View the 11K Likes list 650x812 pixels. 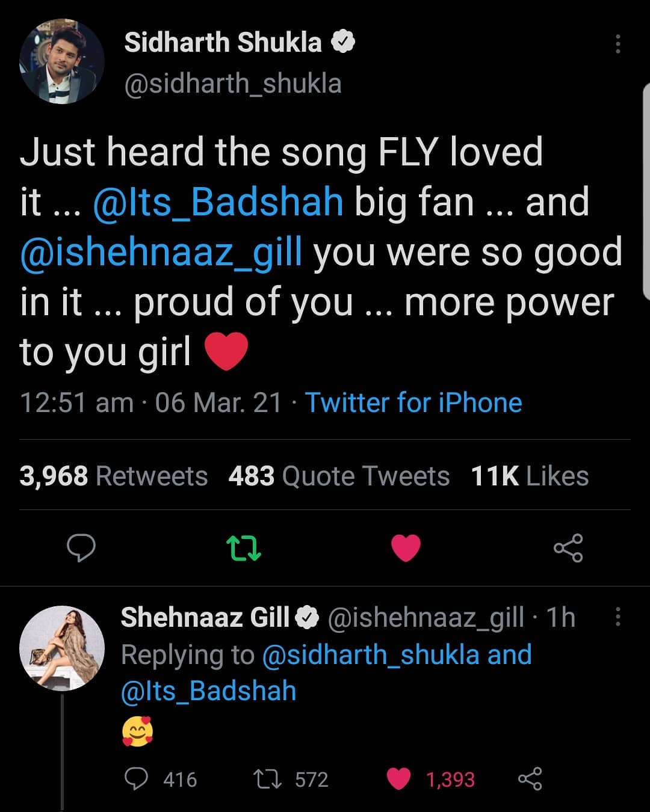(x=530, y=476)
